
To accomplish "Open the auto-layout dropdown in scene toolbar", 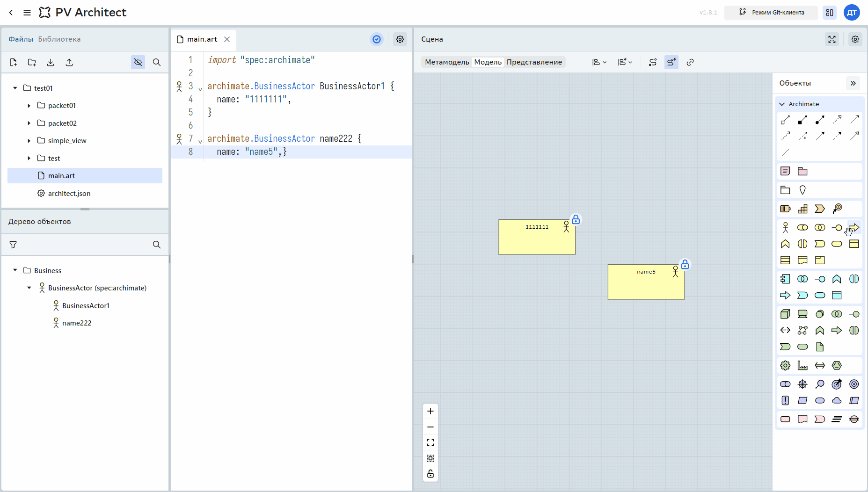I will click(x=625, y=62).
